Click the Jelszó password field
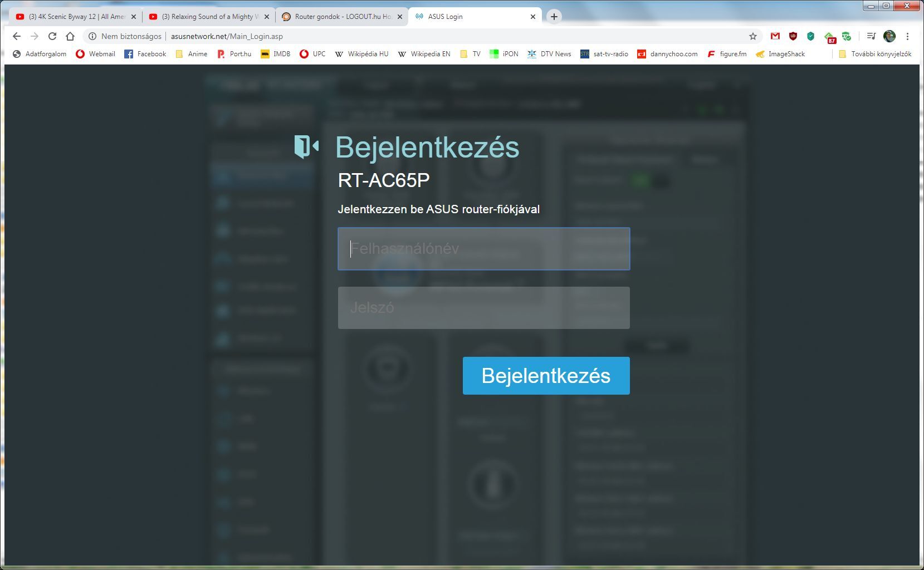 pyautogui.click(x=483, y=308)
